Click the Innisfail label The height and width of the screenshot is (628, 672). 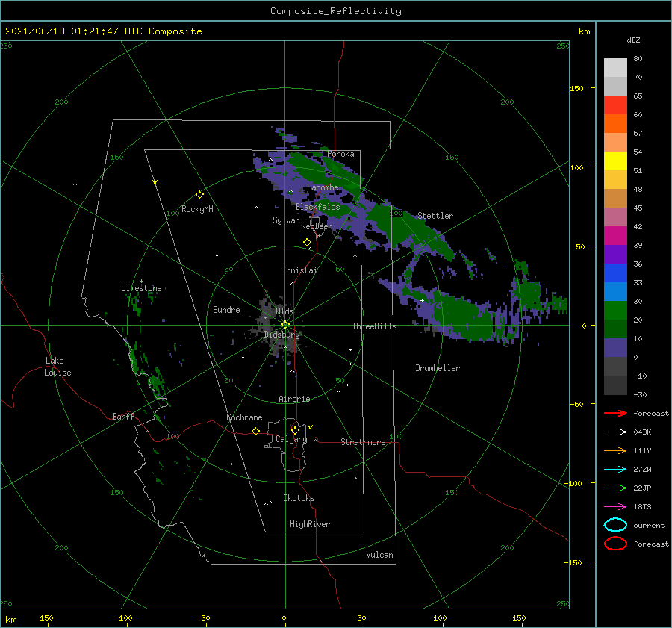pos(302,270)
